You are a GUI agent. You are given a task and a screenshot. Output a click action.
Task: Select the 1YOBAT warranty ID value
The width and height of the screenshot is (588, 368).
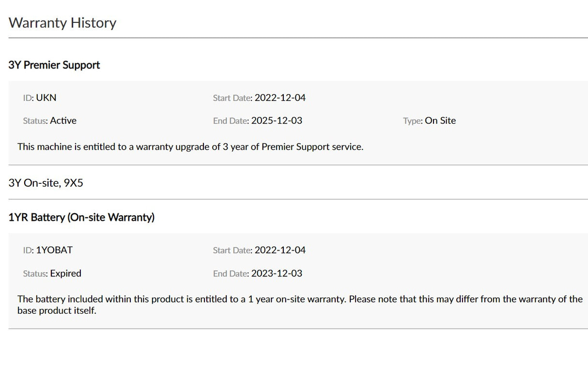[x=54, y=250]
